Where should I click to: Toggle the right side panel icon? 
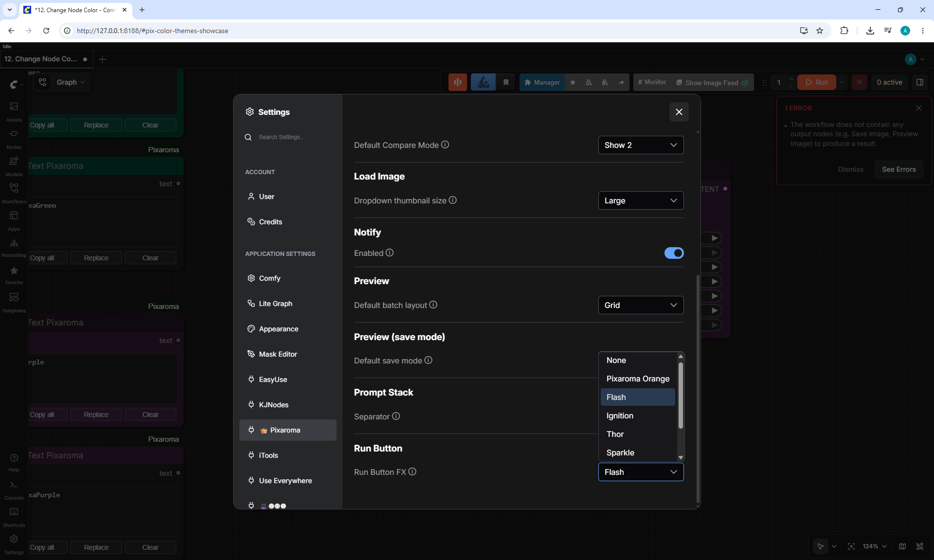pos(919,82)
